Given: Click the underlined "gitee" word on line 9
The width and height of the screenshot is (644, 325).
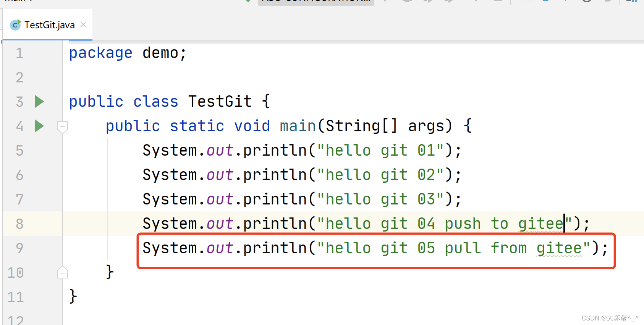Looking at the screenshot, I should coord(559,249).
